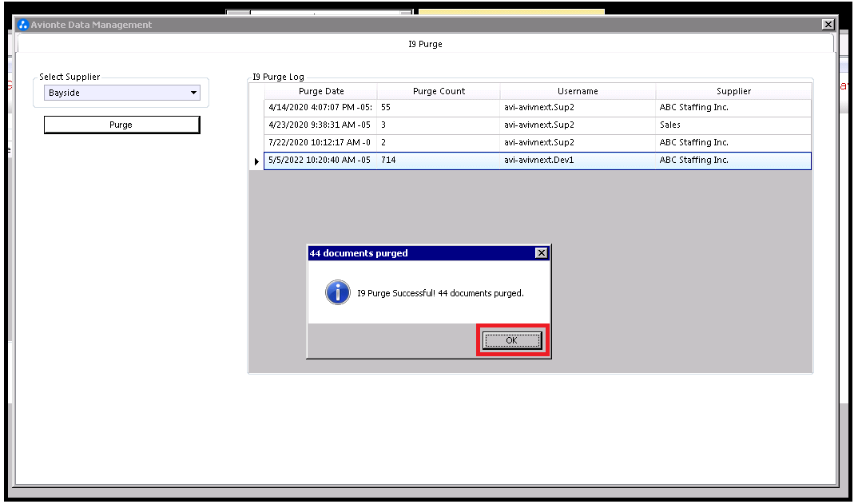Click the I9 Purge tab heading
This screenshot has height=504, width=858.
pos(425,44)
